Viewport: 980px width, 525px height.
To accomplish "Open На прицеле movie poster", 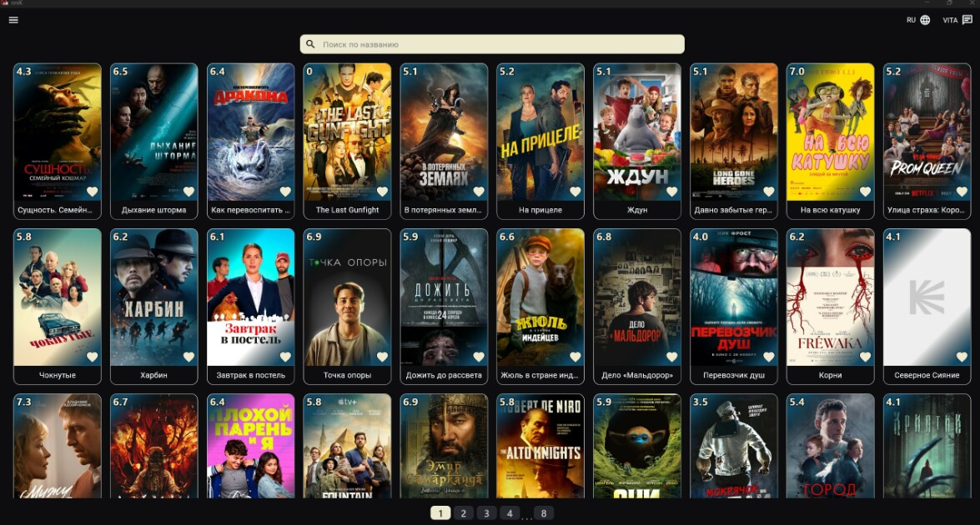I will (540, 132).
